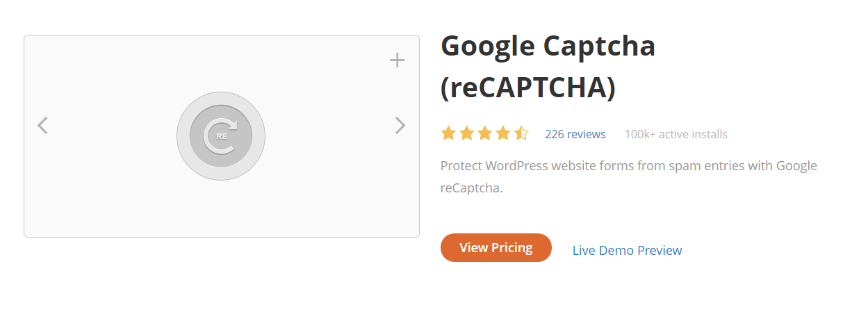Click the word reCaptcha ending the description
This screenshot has width=868, height=332.
pos(470,188)
